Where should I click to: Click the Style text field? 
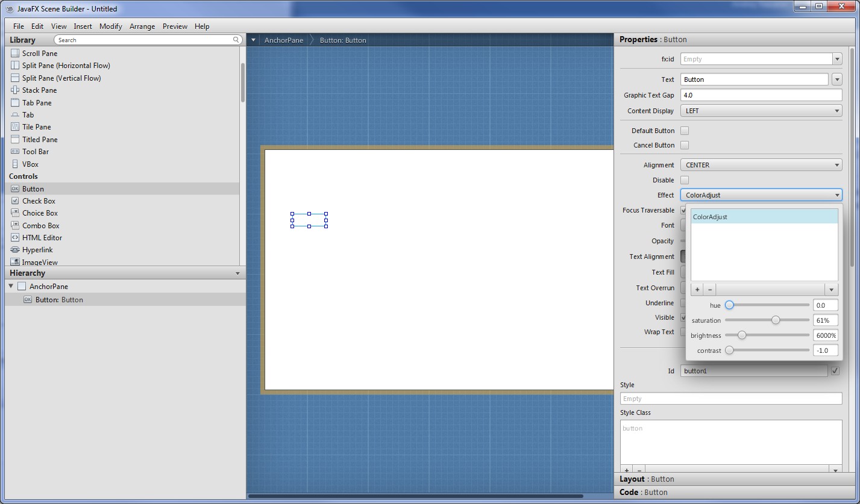[x=730, y=399]
